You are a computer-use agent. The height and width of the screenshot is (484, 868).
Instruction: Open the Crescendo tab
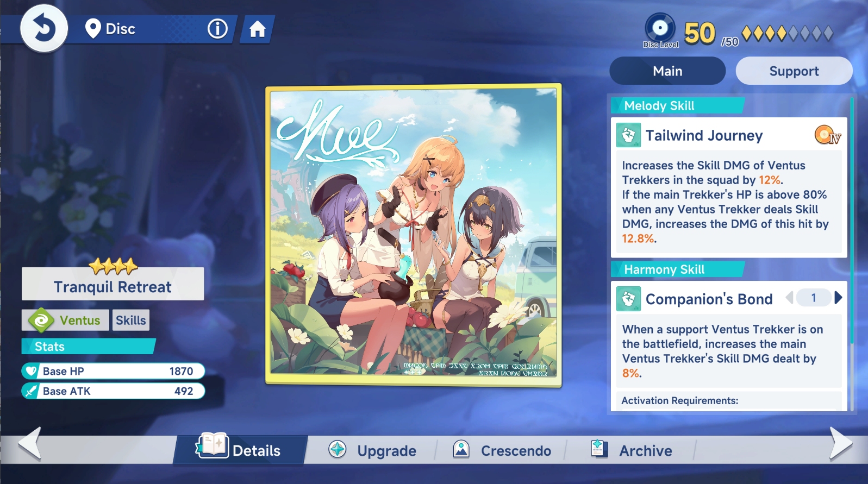[502, 450]
